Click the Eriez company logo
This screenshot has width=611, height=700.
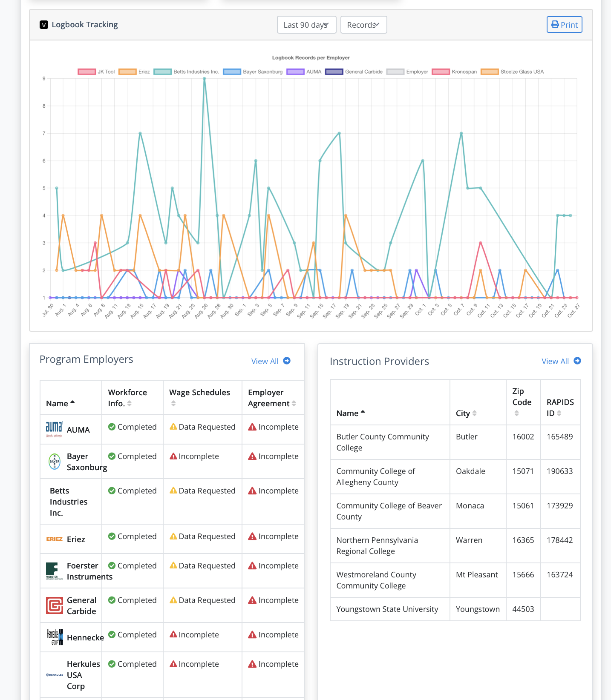(54, 539)
